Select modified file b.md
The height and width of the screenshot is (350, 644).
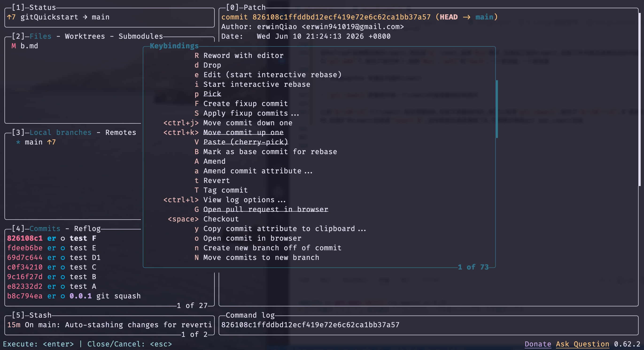point(25,46)
